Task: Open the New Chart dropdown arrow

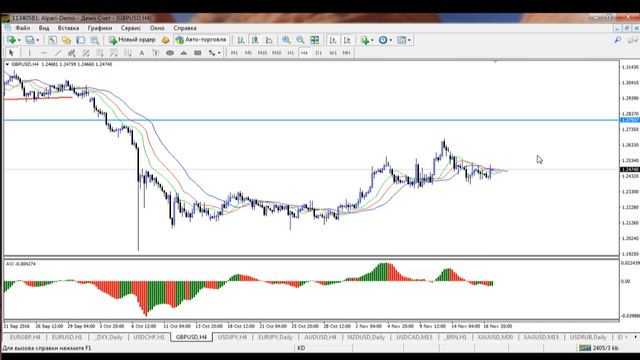Action: point(19,40)
